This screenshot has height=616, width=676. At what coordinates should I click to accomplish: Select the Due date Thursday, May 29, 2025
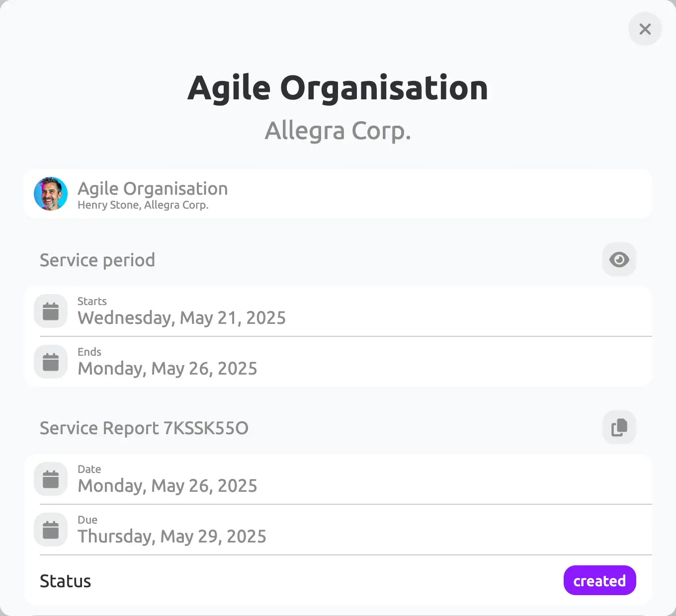[172, 537]
